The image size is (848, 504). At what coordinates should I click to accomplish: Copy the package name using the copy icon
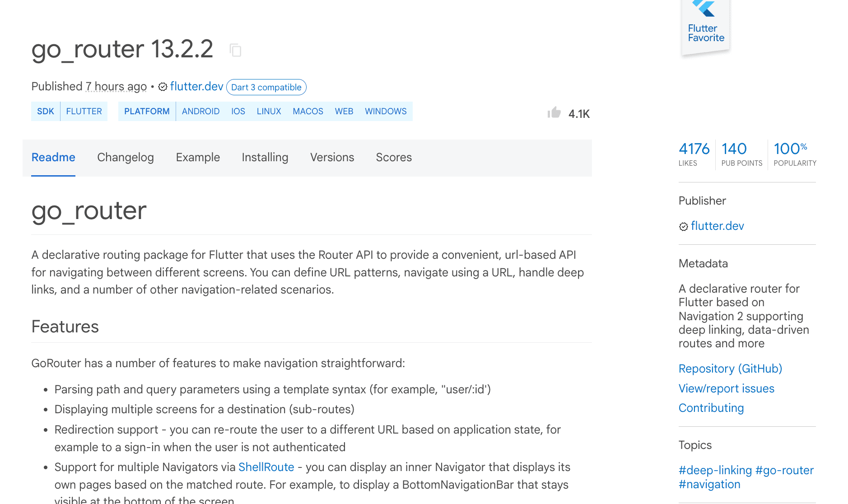click(236, 50)
